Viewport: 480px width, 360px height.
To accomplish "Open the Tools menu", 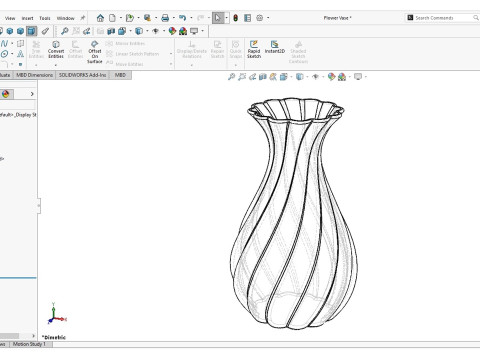I will (x=45, y=18).
